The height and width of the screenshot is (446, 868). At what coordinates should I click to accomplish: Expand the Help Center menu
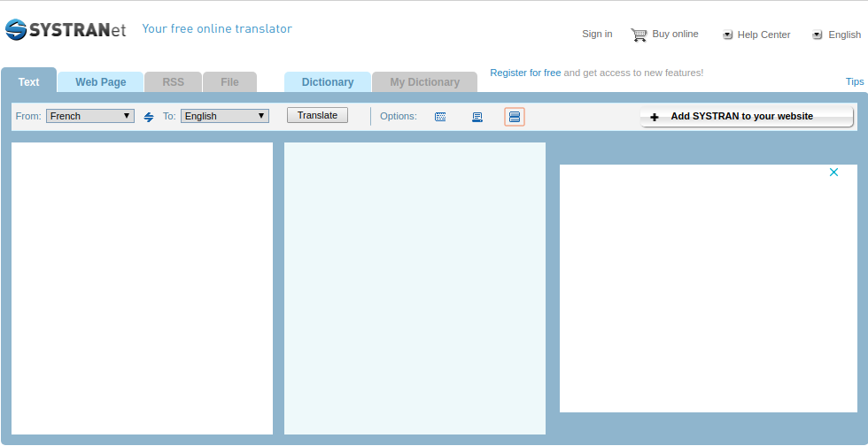tap(756, 35)
